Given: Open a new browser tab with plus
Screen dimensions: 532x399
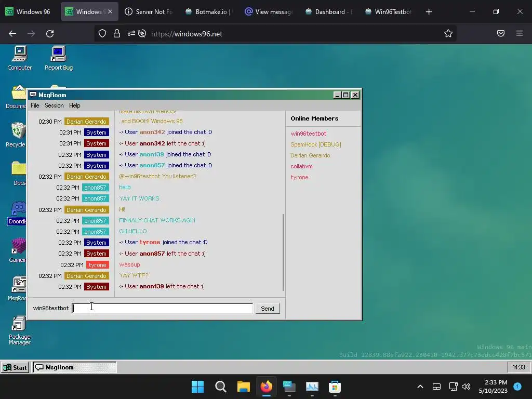Looking at the screenshot, I should pyautogui.click(x=429, y=12).
